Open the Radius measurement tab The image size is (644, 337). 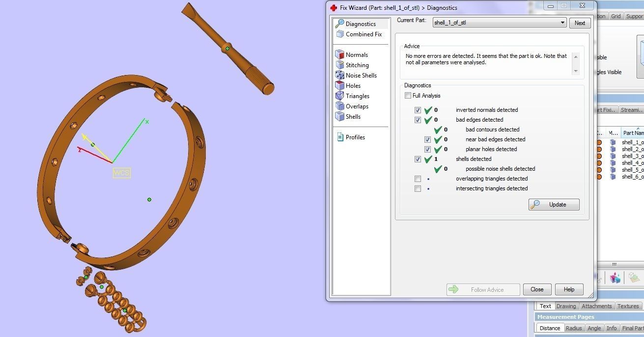(x=574, y=328)
